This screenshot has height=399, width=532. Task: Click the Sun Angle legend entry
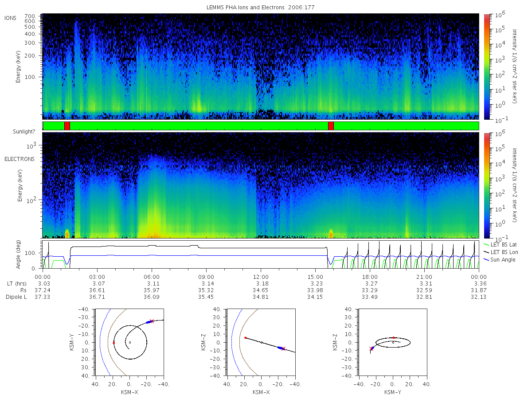pos(500,259)
